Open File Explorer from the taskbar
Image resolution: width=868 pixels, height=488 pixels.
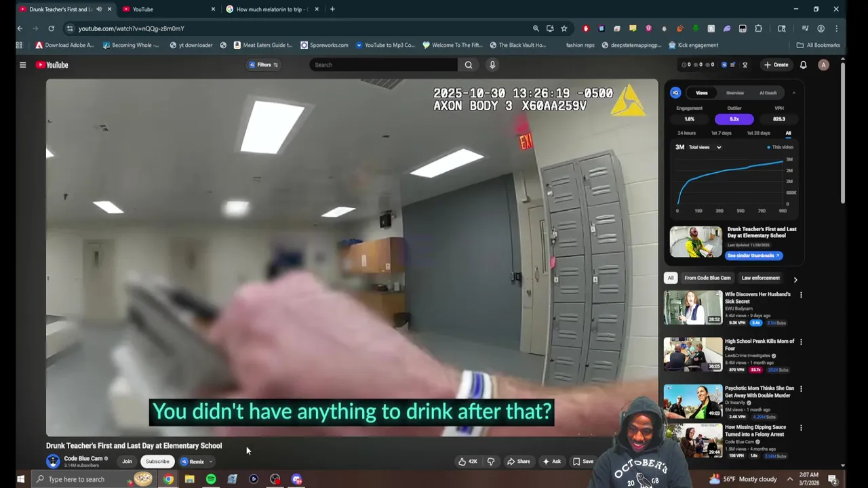(x=190, y=479)
